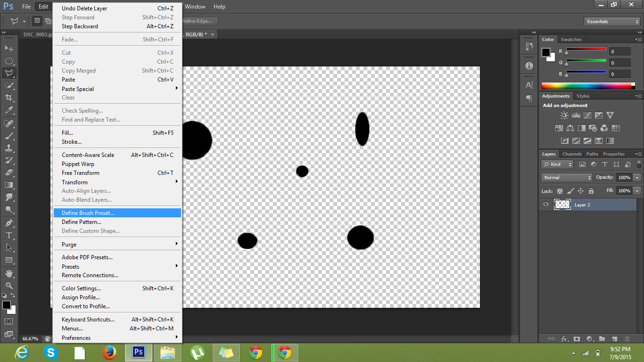Select the Polygonal Lasso tool in toolbox
Image resolution: width=644 pixels, height=362 pixels.
pos(9,73)
